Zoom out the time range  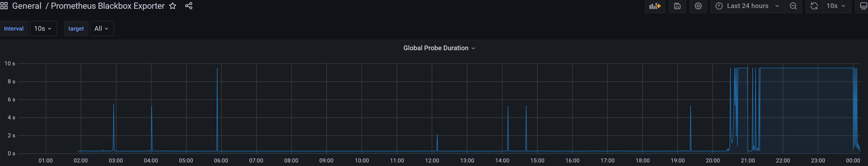793,6
